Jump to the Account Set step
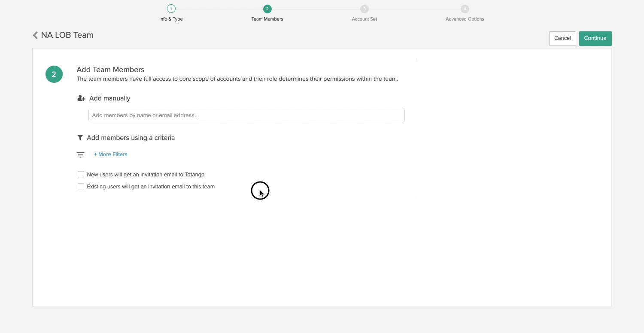 (x=364, y=19)
